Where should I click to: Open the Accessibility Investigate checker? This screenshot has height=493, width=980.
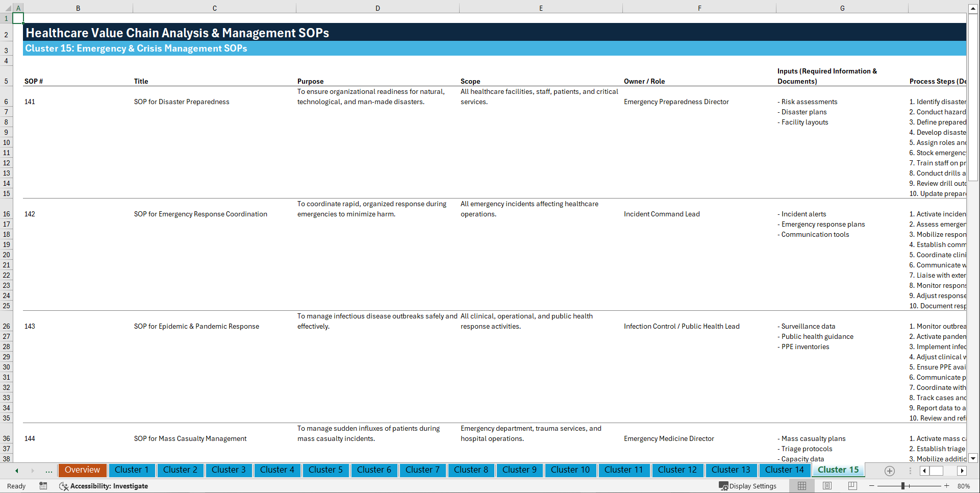click(104, 486)
